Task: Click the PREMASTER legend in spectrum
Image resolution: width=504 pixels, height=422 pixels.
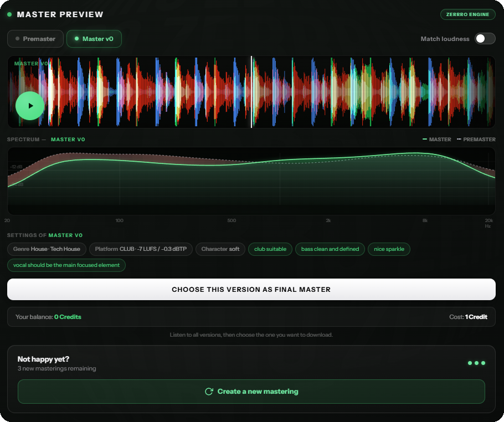Action: pyautogui.click(x=476, y=140)
